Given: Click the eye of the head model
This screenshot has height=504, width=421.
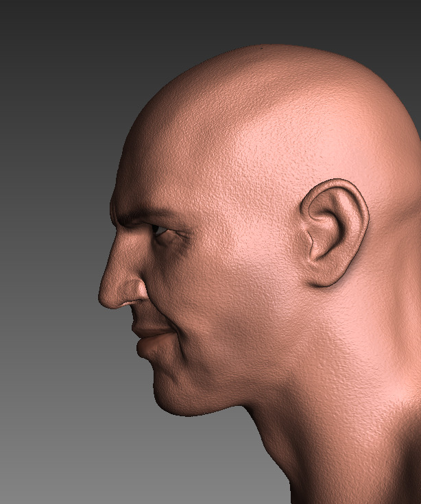Looking at the screenshot, I should tap(159, 230).
